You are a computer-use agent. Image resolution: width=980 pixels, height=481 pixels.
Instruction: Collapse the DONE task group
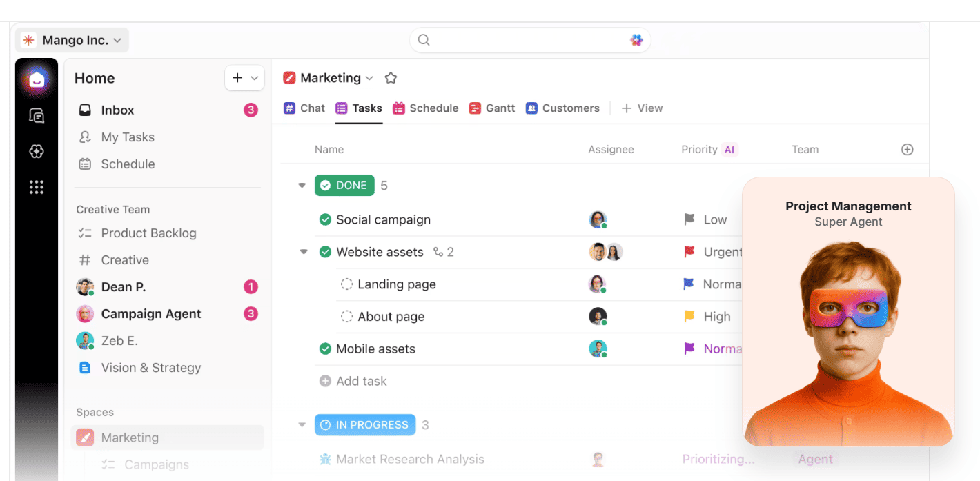[302, 186]
